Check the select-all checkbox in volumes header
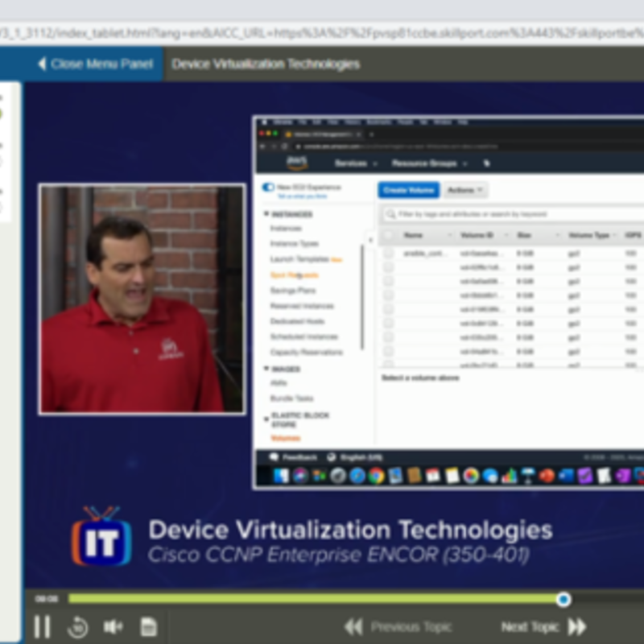 click(388, 235)
